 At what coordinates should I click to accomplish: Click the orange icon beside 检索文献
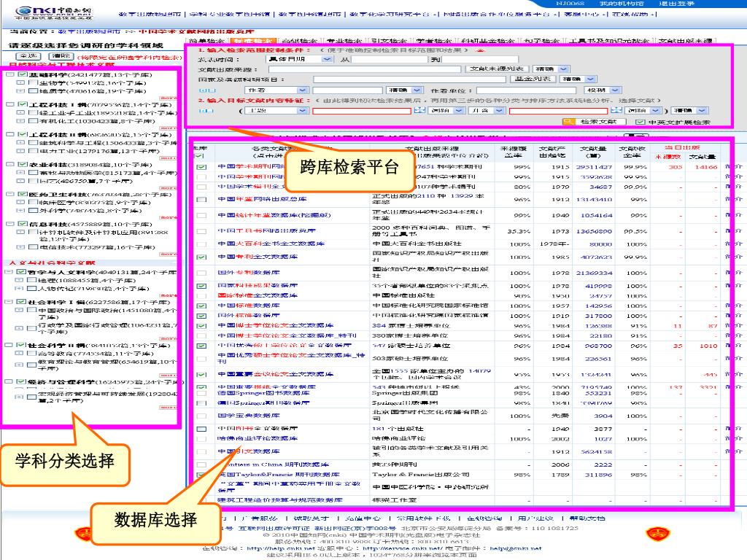click(568, 122)
